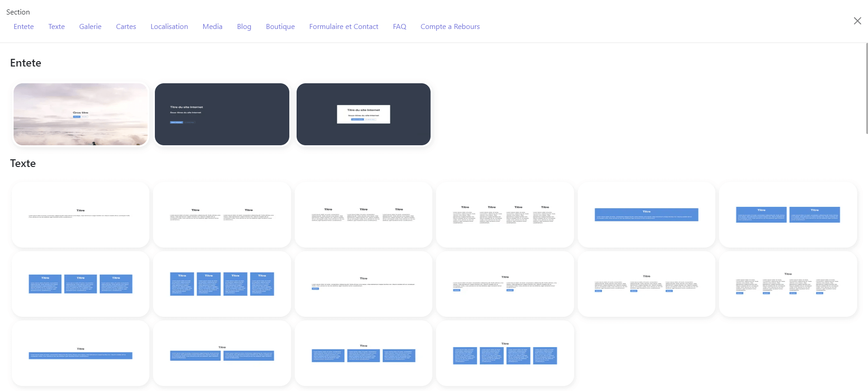Screen dimensions: 868x391
Task: Pick the four-column text with buttons template
Action: [x=788, y=284]
